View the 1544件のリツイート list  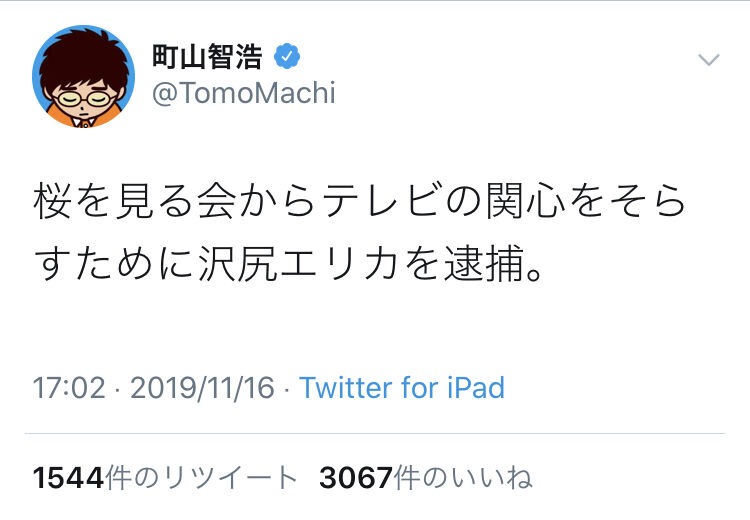click(x=165, y=478)
